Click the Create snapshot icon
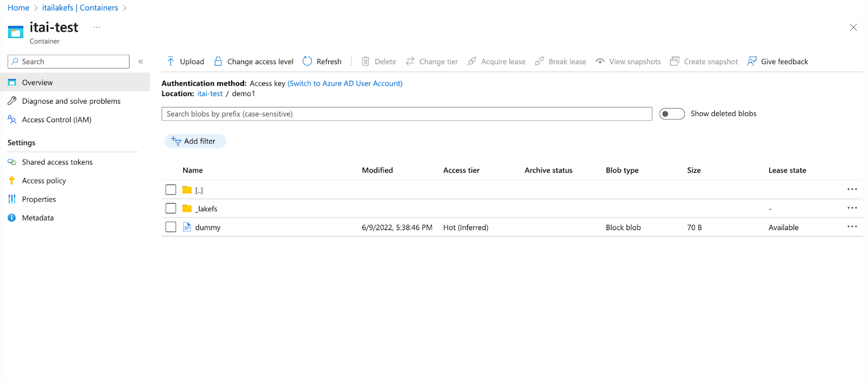868x381 pixels. (675, 61)
